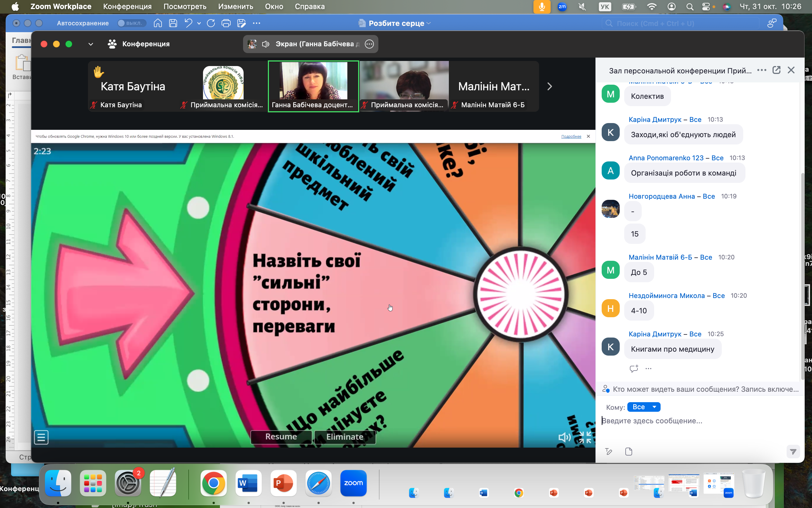Viewport: 812px width, 508px height.
Task: Click the Share icon in Word window
Action: coord(772,23)
